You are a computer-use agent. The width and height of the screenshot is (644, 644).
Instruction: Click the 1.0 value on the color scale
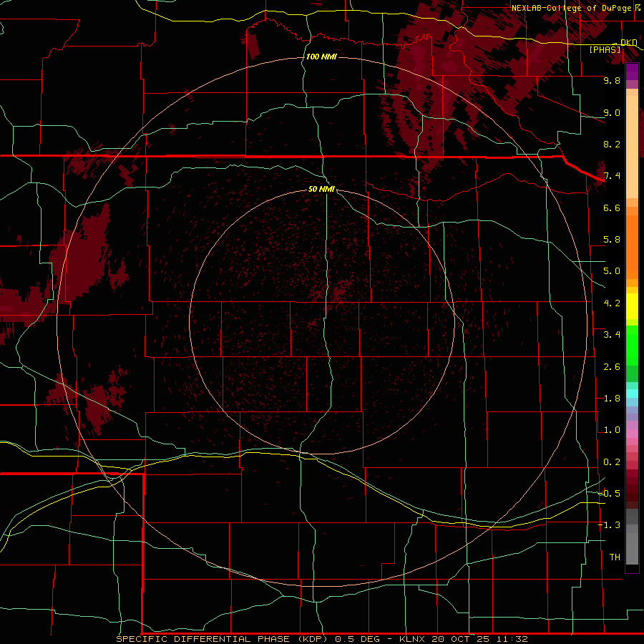(612, 430)
